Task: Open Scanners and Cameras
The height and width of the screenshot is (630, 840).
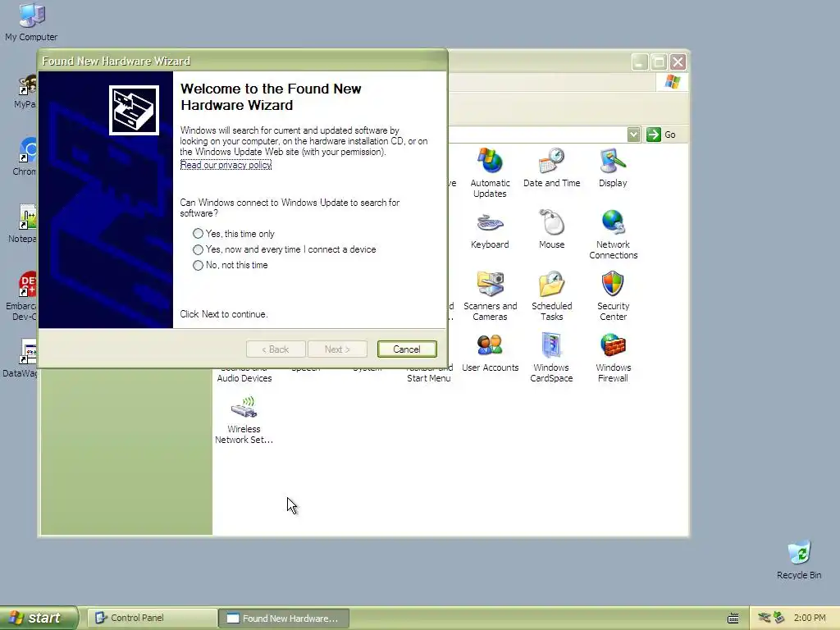Action: click(x=490, y=296)
